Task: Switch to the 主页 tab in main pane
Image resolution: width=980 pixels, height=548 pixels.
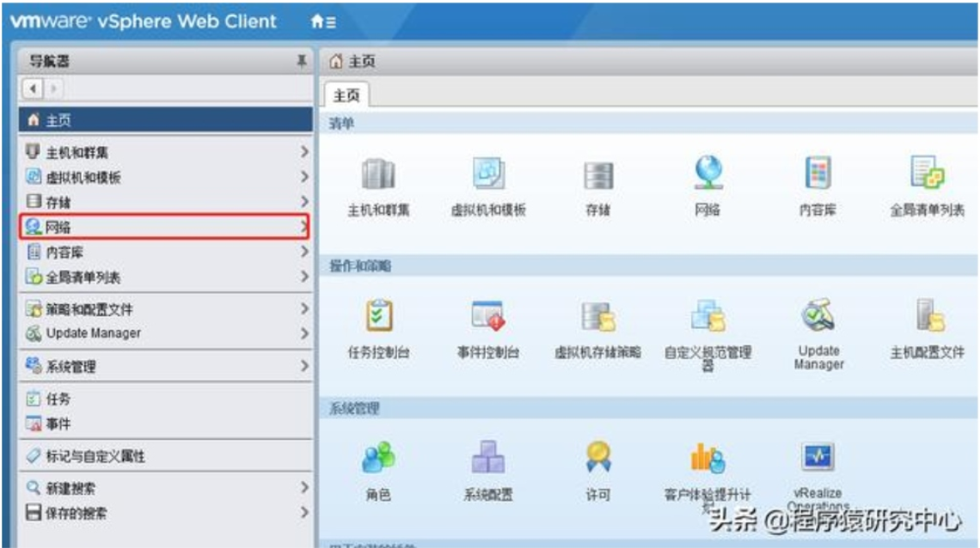Action: [x=346, y=94]
